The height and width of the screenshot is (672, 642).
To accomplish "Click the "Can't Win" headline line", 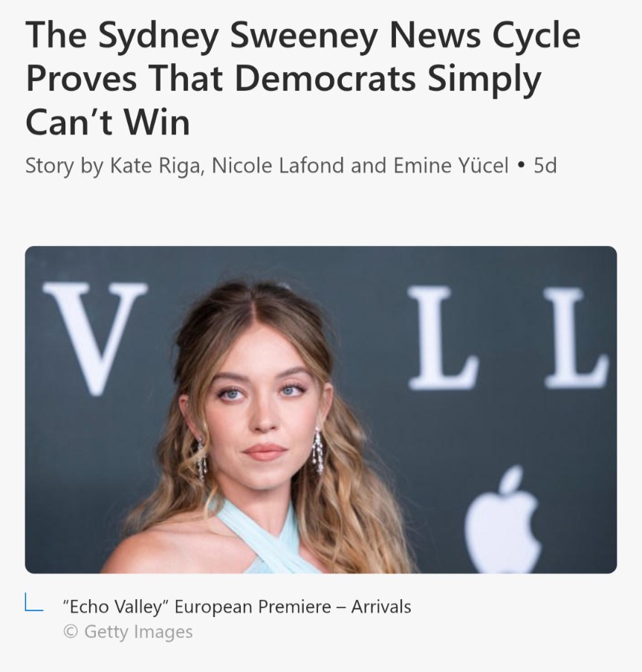I will [108, 122].
